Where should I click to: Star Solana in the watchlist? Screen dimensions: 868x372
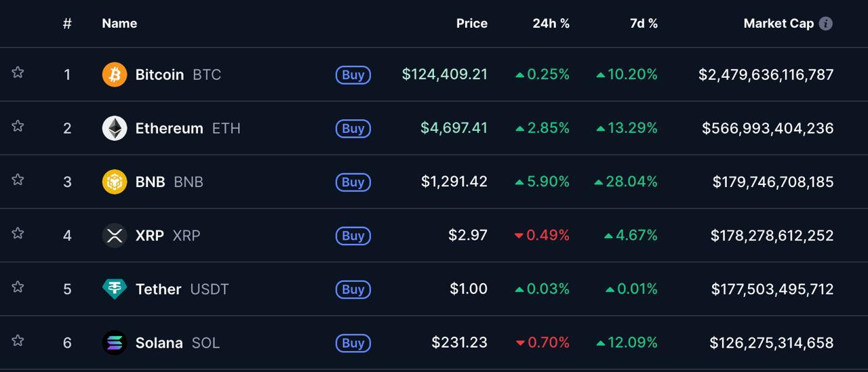(18, 340)
